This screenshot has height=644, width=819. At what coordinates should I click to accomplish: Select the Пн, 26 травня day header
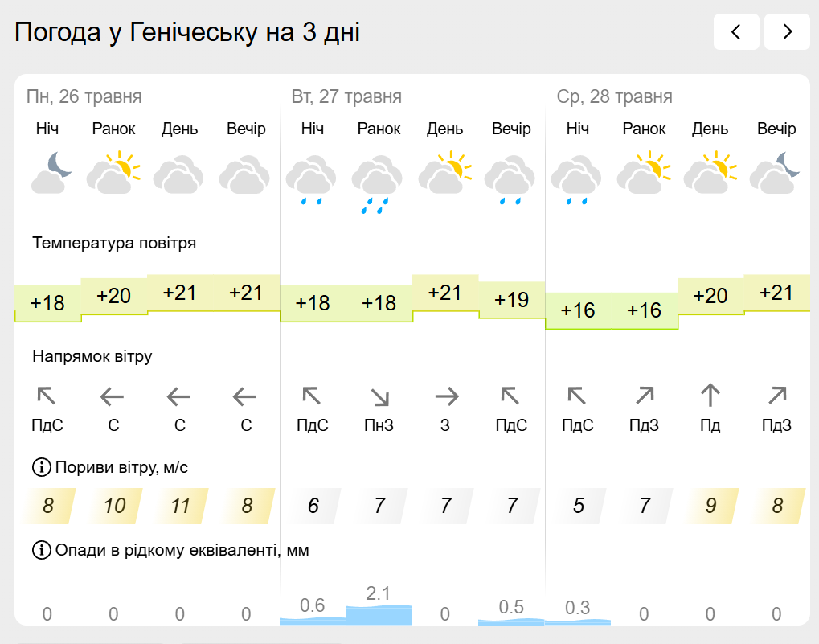pos(84,96)
